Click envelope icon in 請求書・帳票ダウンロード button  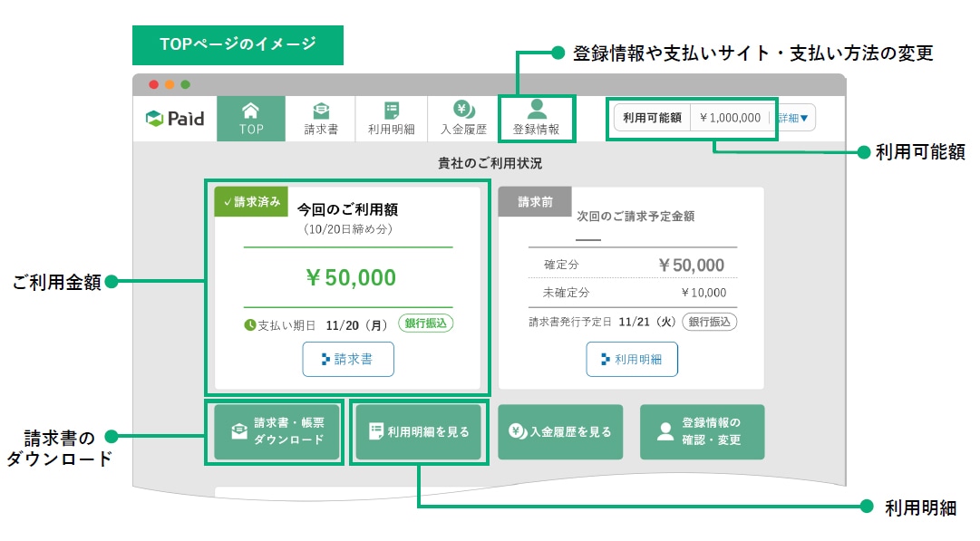point(239,431)
